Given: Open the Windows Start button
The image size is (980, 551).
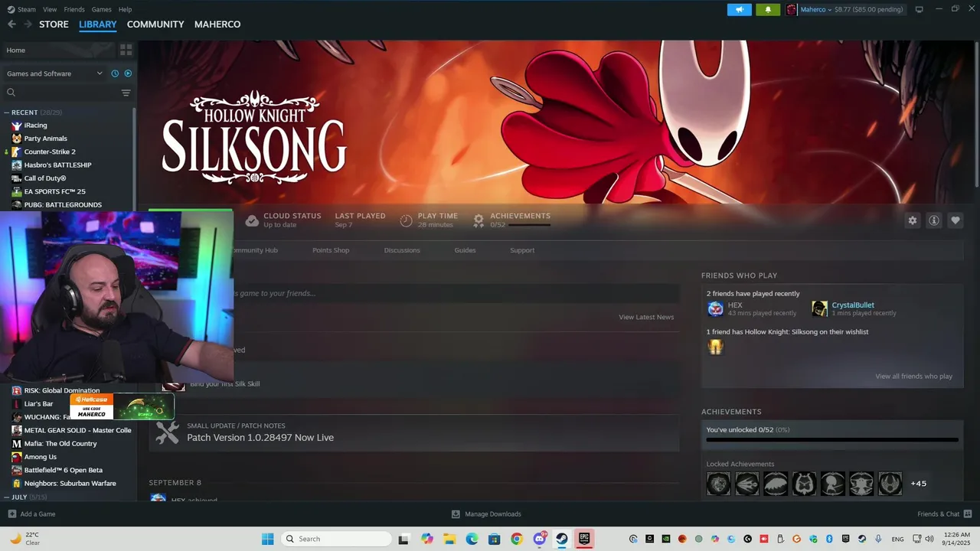Looking at the screenshot, I should (267, 539).
